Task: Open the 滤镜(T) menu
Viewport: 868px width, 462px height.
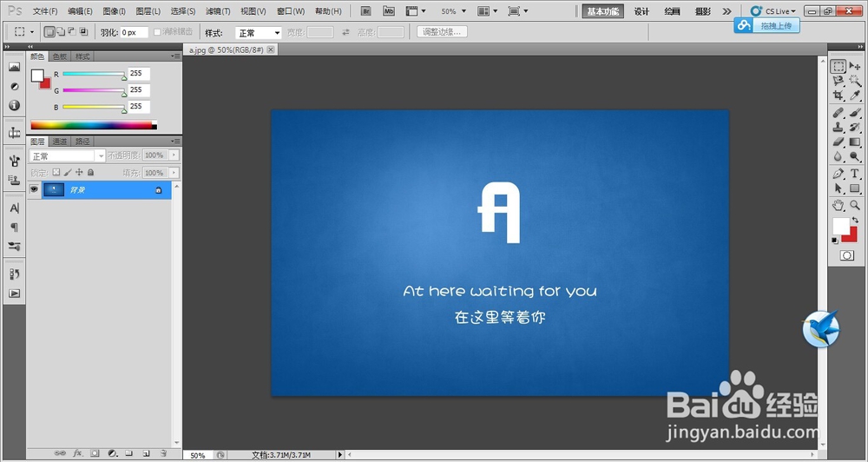Action: [x=218, y=11]
